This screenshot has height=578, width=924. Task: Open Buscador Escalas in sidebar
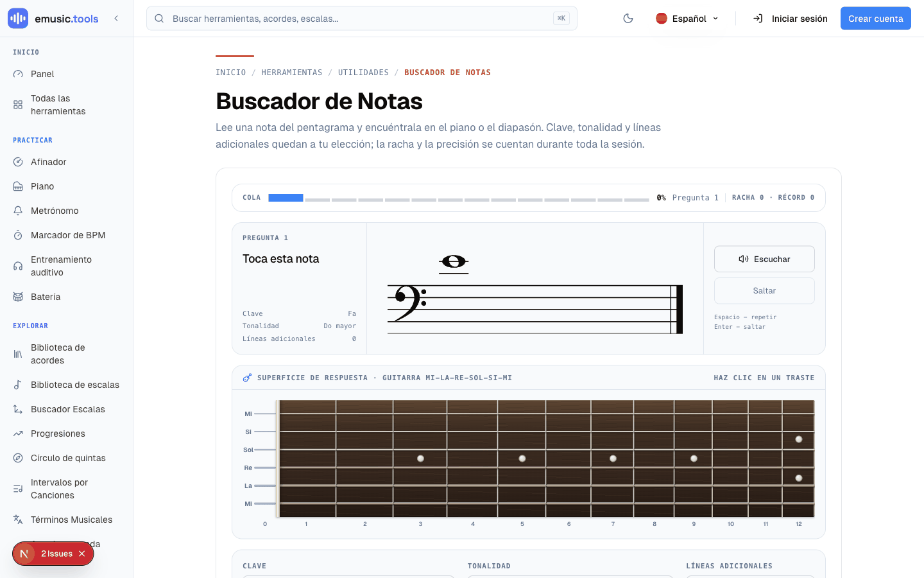click(67, 409)
